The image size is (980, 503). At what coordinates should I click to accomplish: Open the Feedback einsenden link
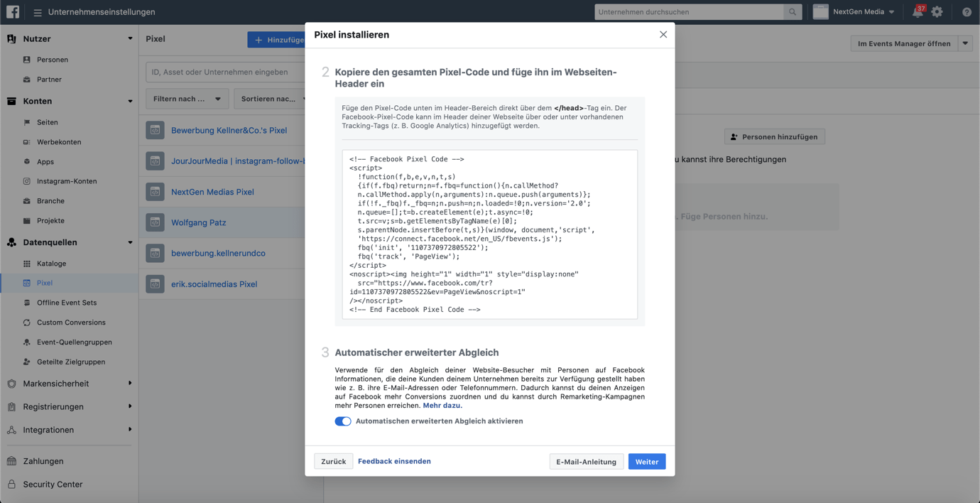394,461
